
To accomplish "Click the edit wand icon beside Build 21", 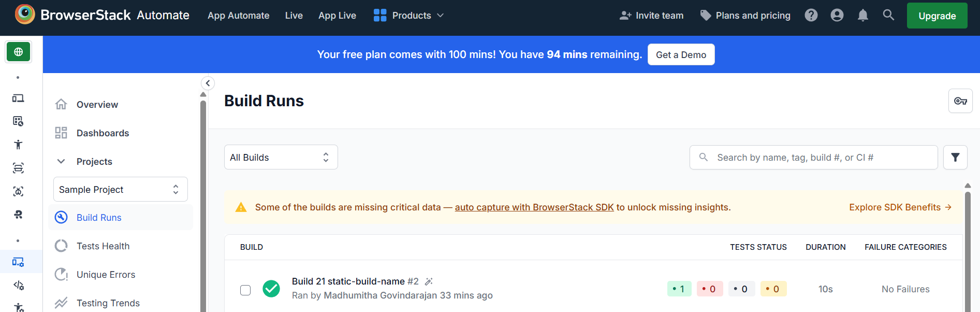I will [429, 281].
